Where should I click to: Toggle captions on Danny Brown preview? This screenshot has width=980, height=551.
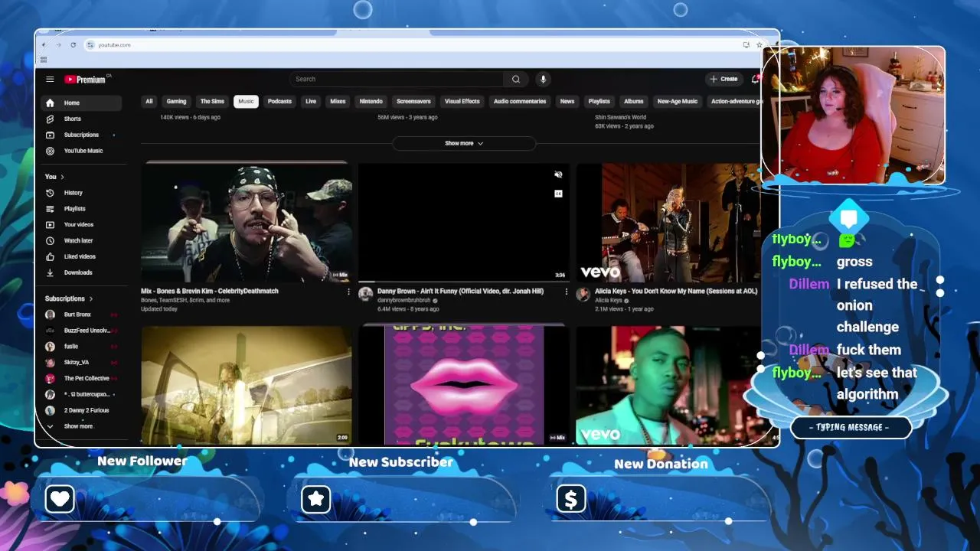pos(558,194)
